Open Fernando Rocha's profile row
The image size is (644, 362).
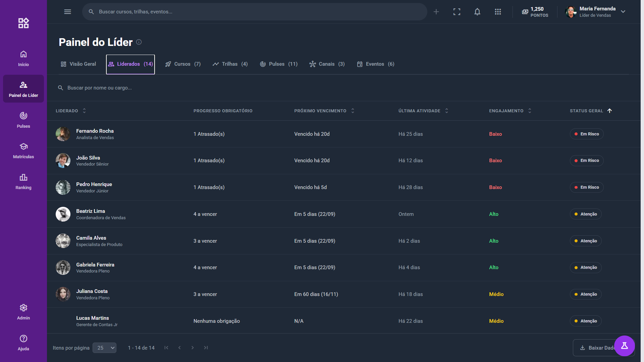95,134
